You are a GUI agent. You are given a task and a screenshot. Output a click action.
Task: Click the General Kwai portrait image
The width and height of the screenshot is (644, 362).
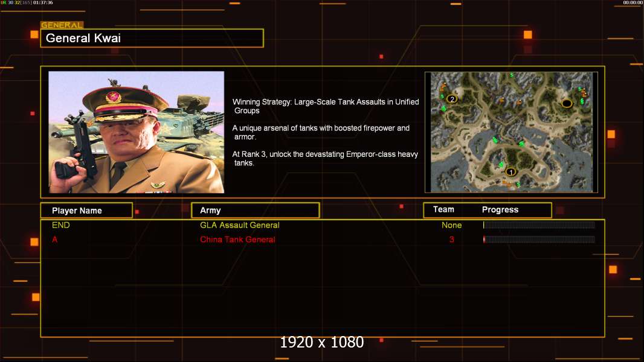tap(137, 132)
